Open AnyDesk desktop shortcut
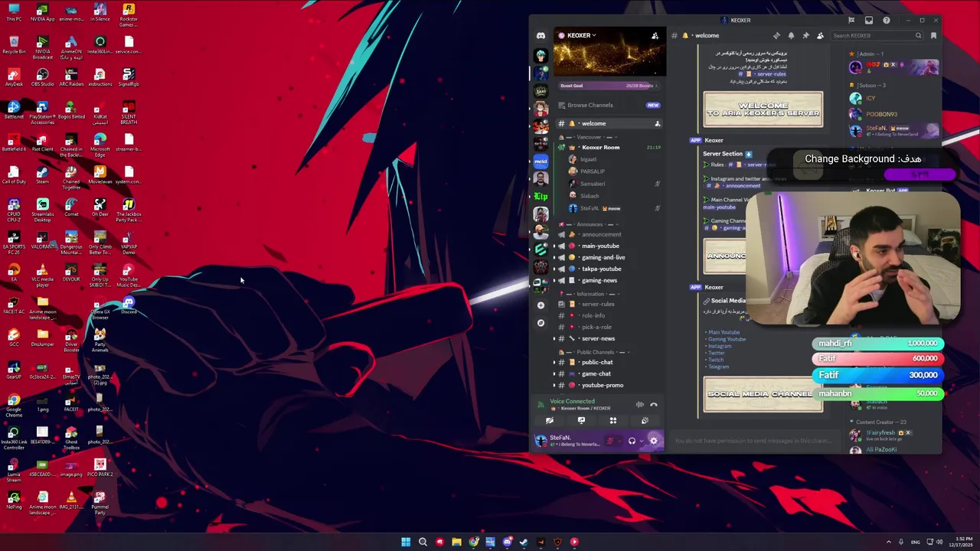The image size is (980, 551). (14, 77)
